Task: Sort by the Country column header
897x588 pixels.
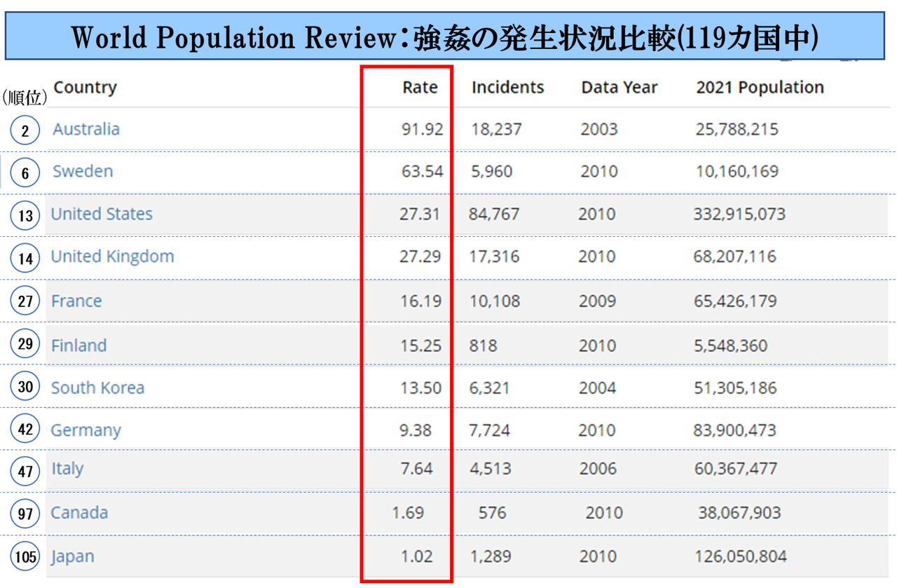Action: click(85, 88)
